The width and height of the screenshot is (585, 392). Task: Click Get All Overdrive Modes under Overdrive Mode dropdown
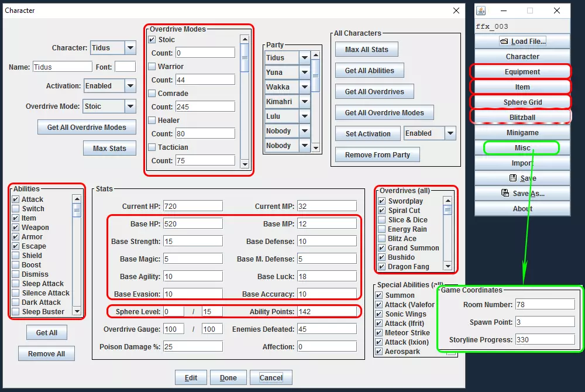coord(87,127)
